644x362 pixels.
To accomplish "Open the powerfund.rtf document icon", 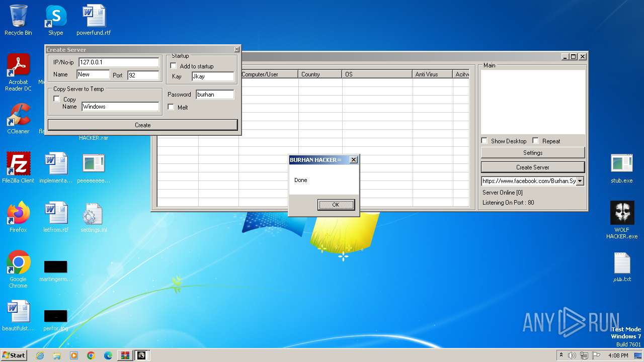I will pyautogui.click(x=94, y=20).
